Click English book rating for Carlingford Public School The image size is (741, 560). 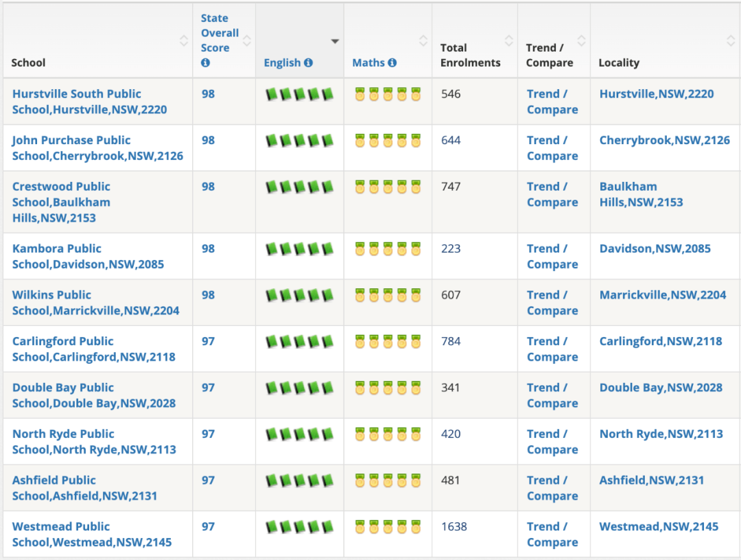(300, 341)
